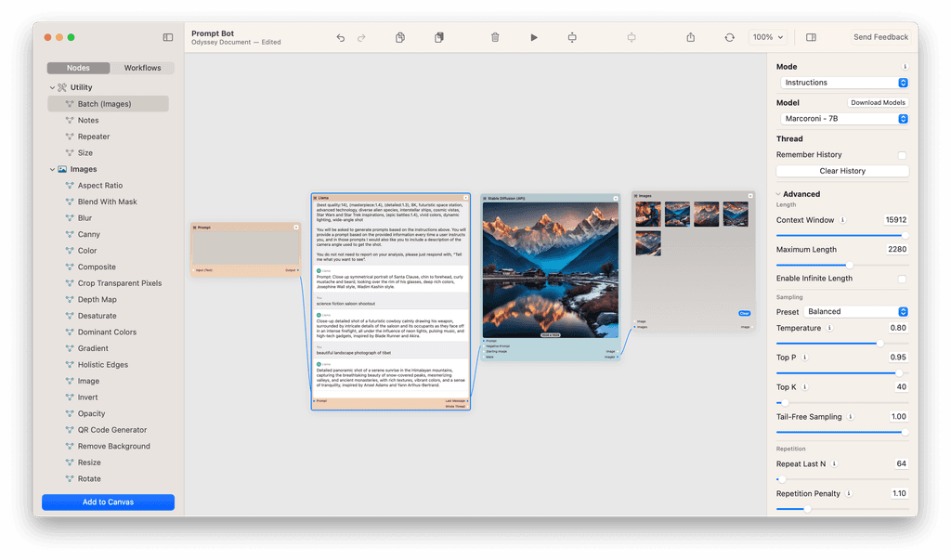Select the first thumbnail in the Images node
Viewport: 951px width, 560px height.
(x=648, y=215)
